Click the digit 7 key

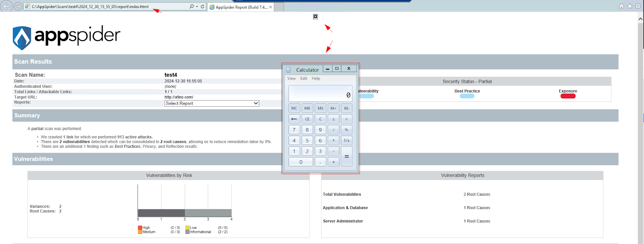click(294, 130)
